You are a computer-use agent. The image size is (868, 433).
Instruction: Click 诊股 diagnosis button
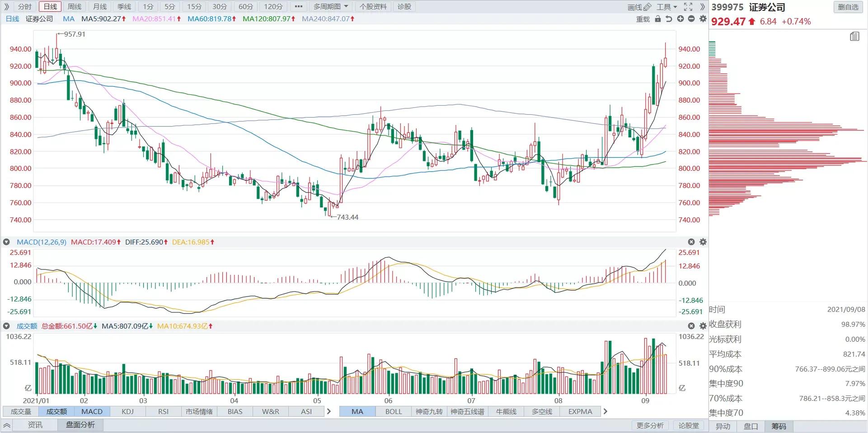pos(404,7)
